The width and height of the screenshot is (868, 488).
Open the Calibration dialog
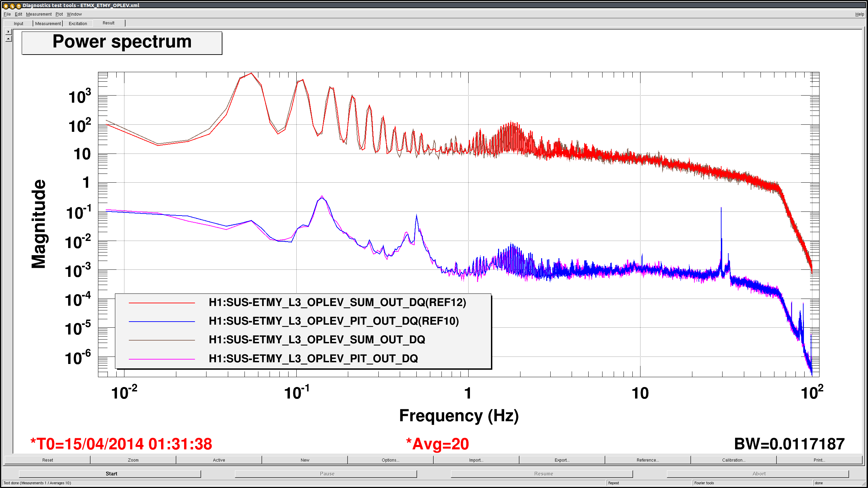tap(734, 460)
